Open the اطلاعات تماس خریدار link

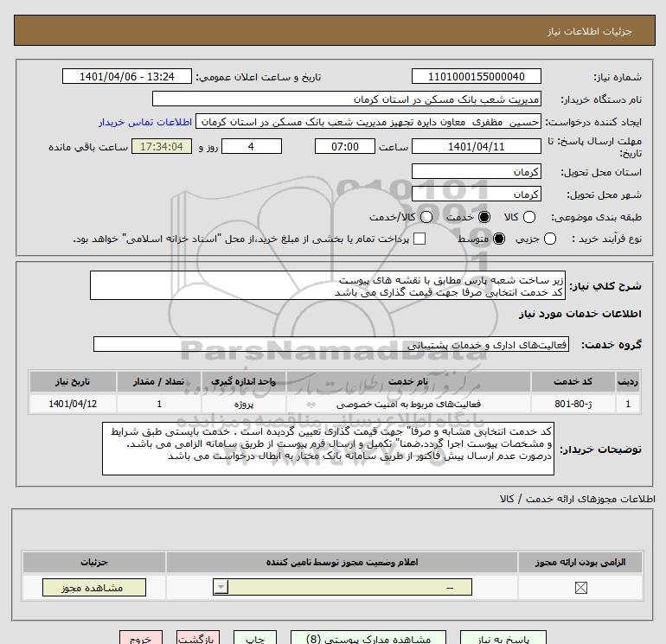[145, 122]
